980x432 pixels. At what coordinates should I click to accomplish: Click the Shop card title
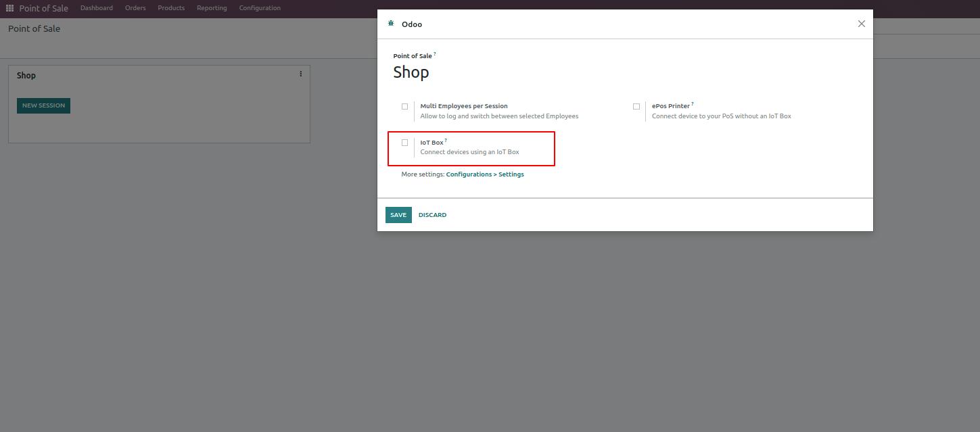[x=26, y=75]
